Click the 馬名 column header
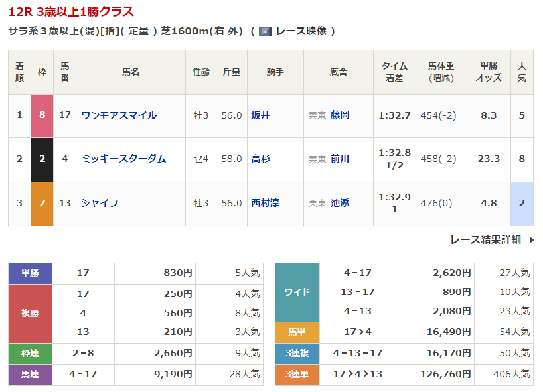 tap(131, 72)
